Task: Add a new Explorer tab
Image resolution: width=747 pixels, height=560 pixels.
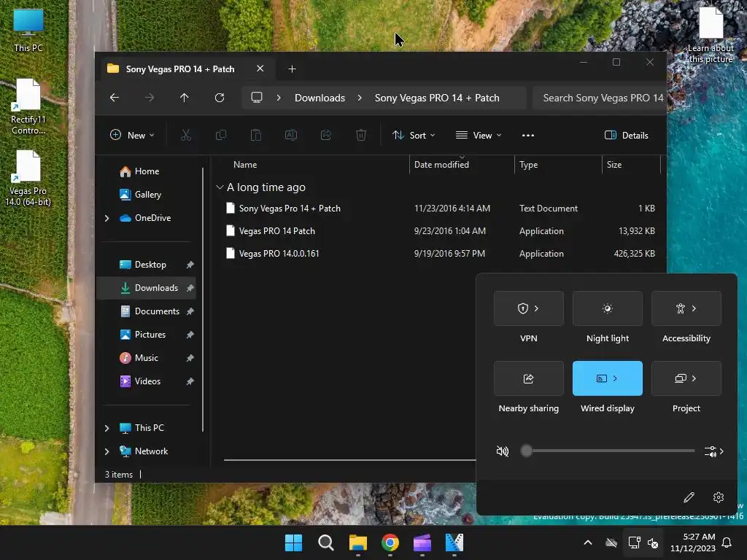Action: coord(292,69)
